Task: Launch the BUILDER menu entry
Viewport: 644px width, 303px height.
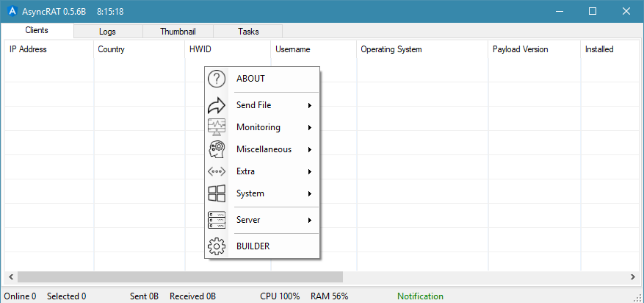Action: click(x=262, y=246)
